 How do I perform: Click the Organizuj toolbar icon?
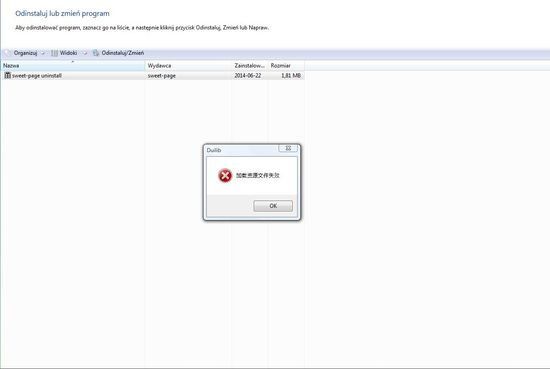coord(7,53)
